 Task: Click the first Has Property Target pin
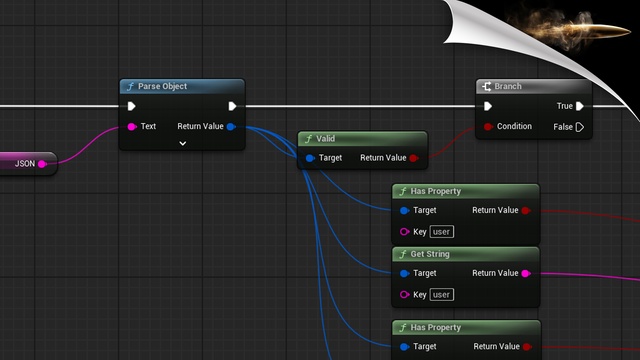[404, 211]
